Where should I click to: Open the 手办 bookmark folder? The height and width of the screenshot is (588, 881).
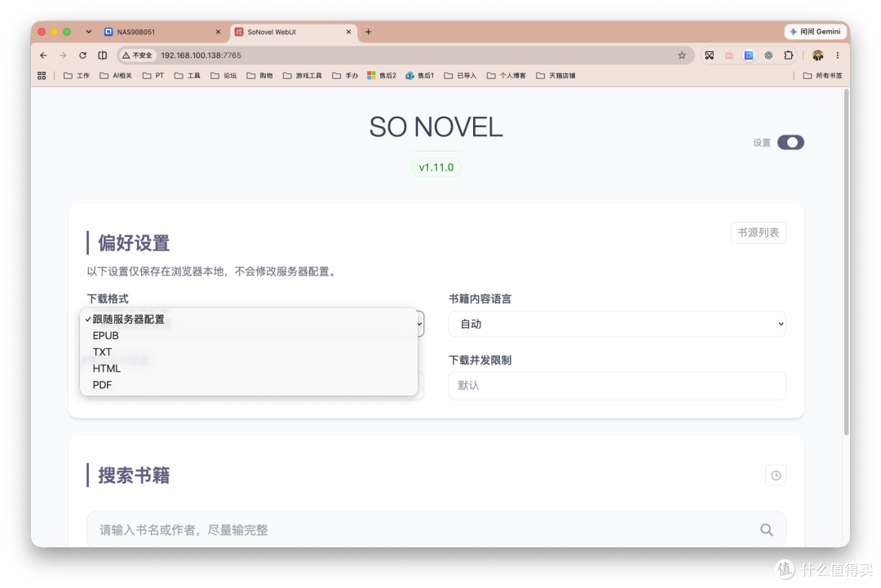345,75
